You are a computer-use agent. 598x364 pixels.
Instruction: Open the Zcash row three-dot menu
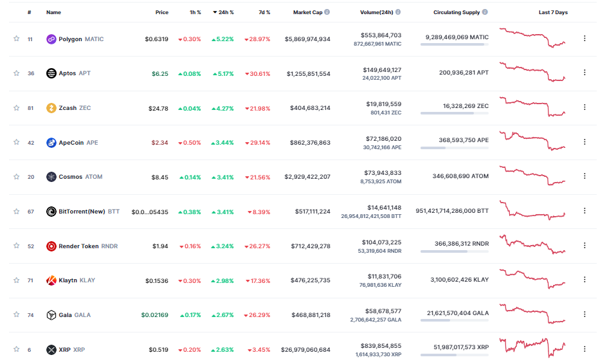click(584, 107)
